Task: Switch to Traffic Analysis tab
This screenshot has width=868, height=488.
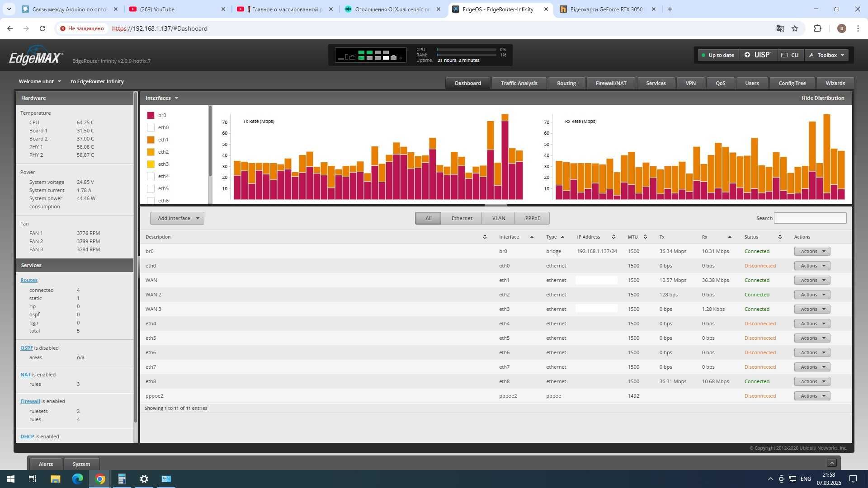Action: (519, 83)
